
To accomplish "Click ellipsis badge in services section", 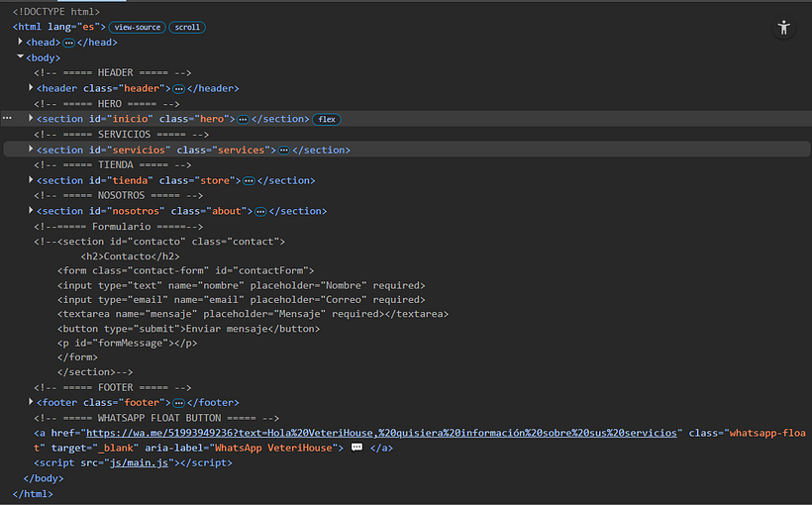I will click(284, 151).
